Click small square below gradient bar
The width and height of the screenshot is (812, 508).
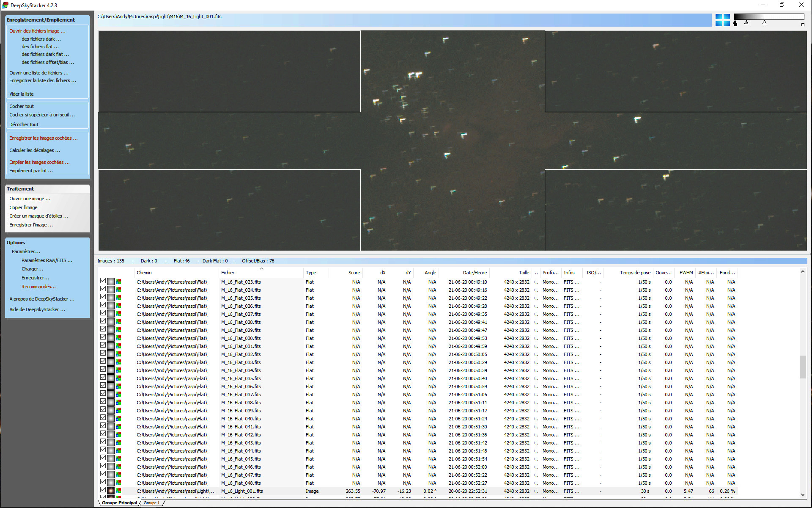click(x=803, y=25)
